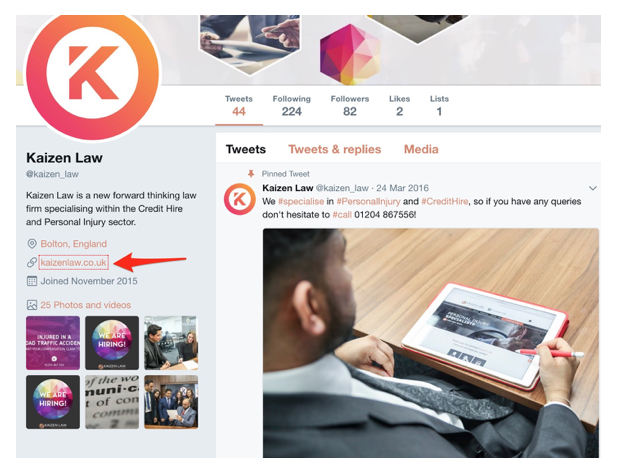Open the first We Are Hiring thumbnail
This screenshot has width=632, height=472.
[112, 343]
